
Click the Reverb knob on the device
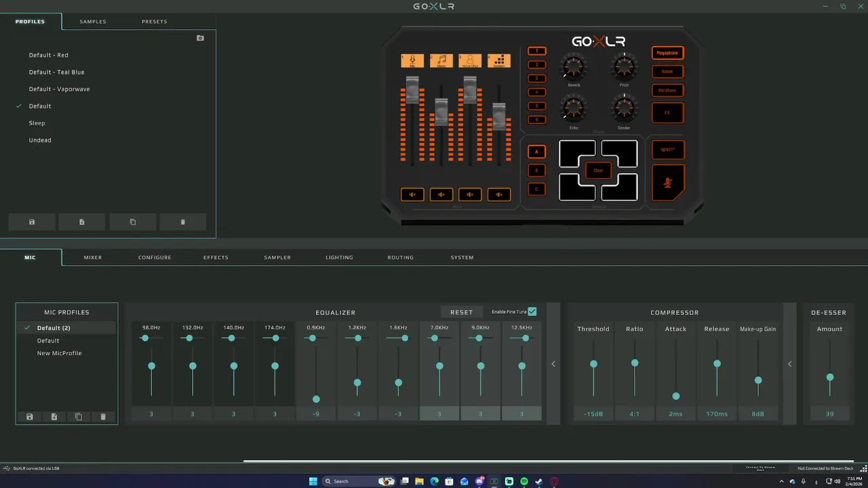(x=574, y=66)
